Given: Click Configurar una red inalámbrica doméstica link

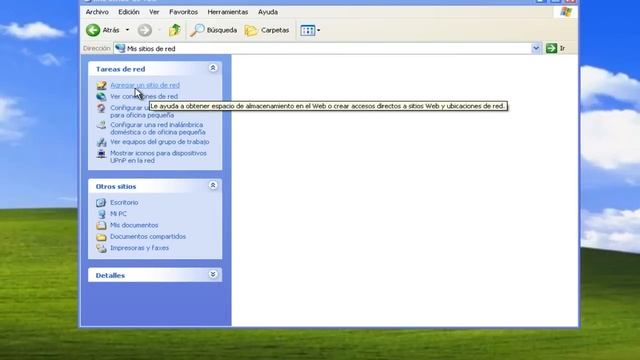Looking at the screenshot, I should click(x=158, y=129).
